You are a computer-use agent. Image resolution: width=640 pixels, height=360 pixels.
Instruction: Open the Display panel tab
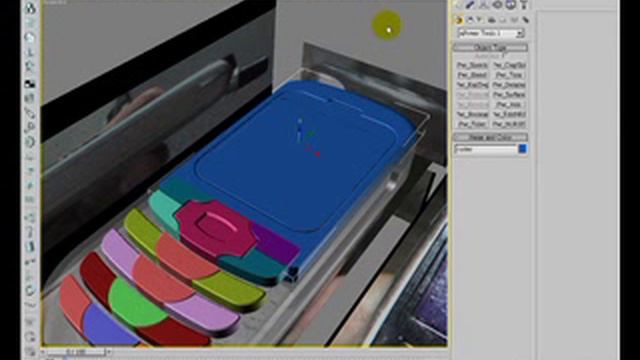tap(511, 5)
